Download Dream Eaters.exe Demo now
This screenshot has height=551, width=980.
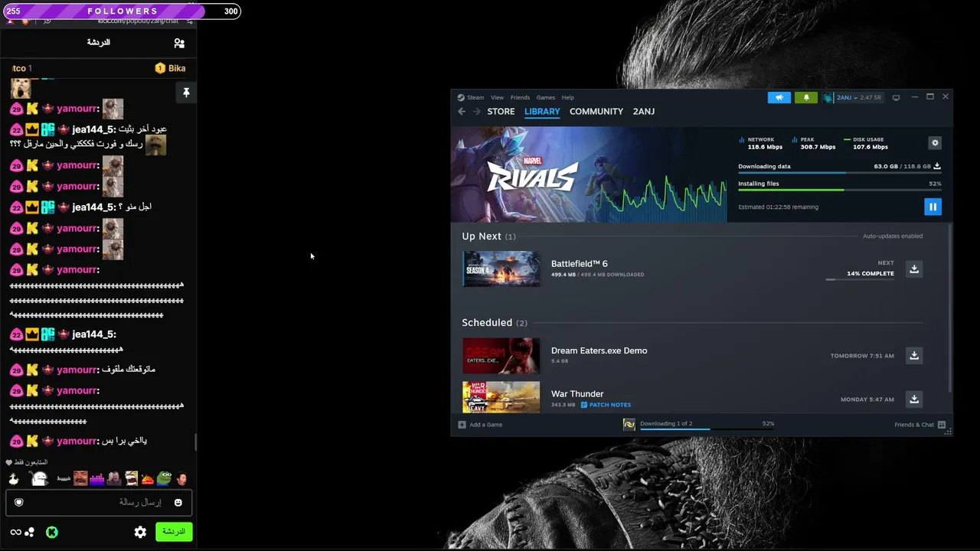click(913, 356)
